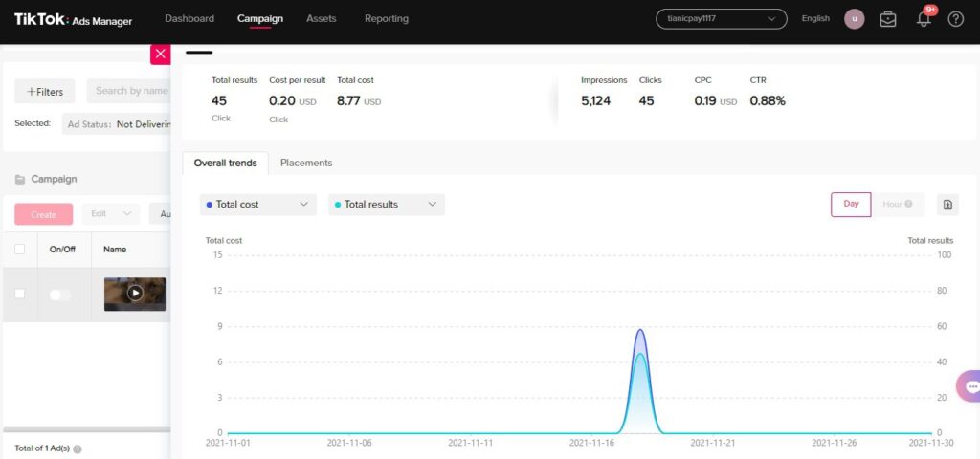The width and height of the screenshot is (980, 459).
Task: Open the chat support bubble
Action: [x=970, y=386]
